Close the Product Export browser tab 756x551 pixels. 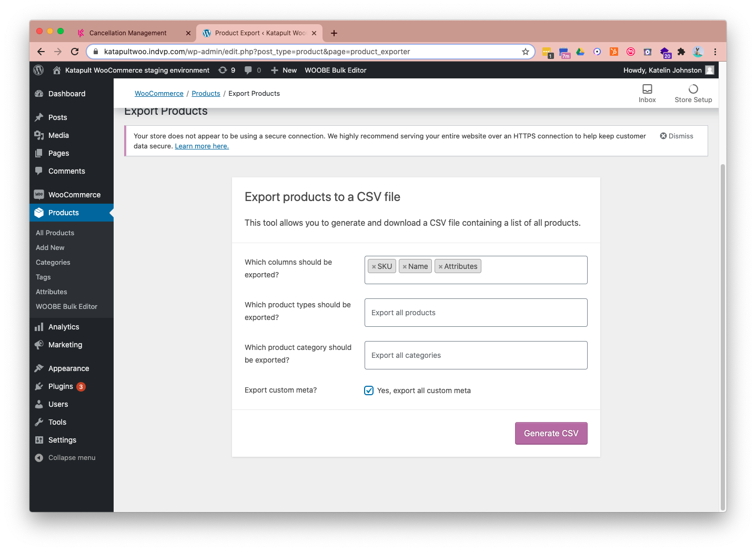(314, 33)
